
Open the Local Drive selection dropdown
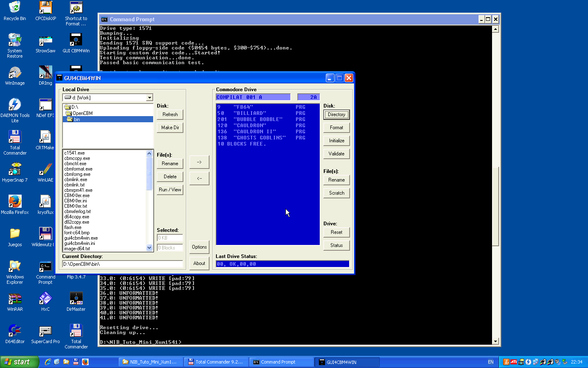[149, 98]
